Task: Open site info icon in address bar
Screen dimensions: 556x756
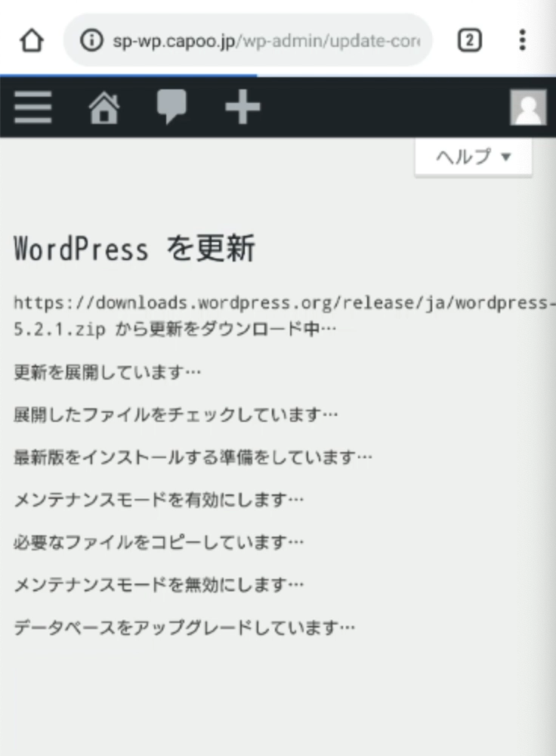Action: click(91, 40)
